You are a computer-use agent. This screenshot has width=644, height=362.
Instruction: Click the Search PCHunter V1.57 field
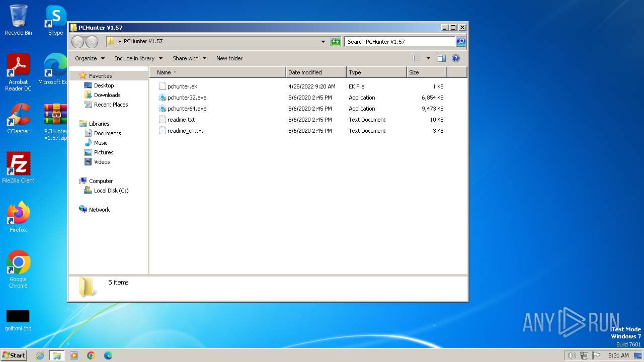click(x=400, y=42)
